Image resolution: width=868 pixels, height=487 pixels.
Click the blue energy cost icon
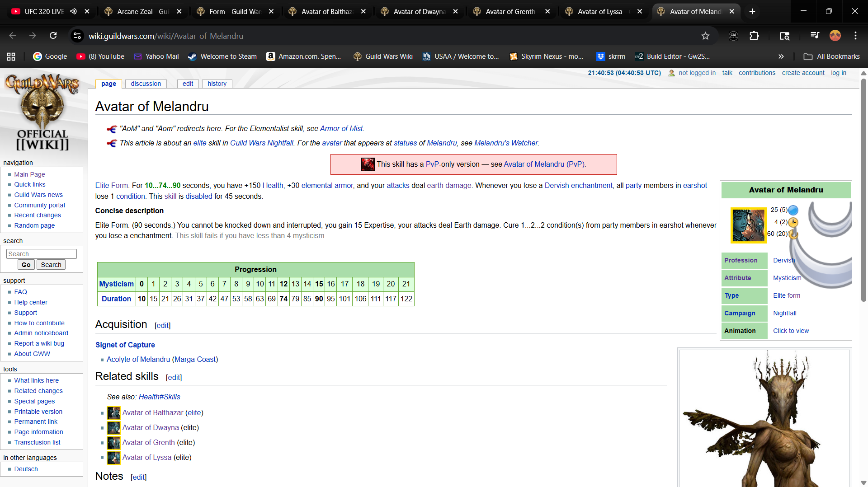click(x=793, y=210)
